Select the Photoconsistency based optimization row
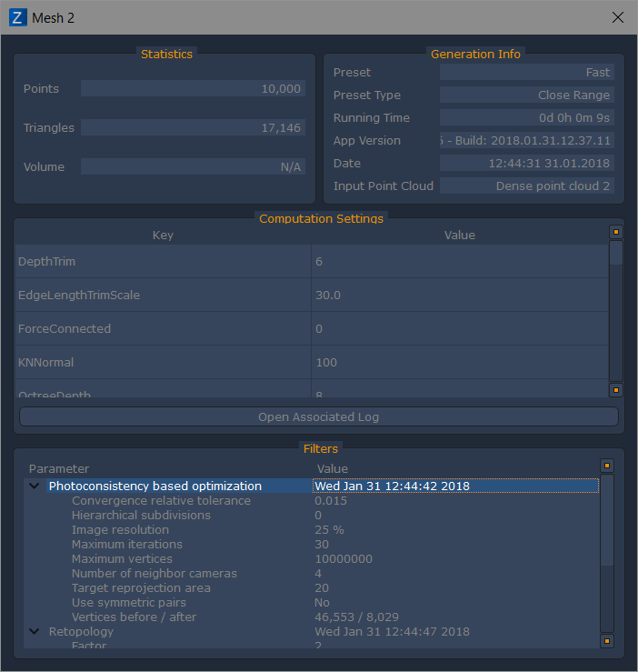Image resolution: width=638 pixels, height=672 pixels. click(x=155, y=486)
